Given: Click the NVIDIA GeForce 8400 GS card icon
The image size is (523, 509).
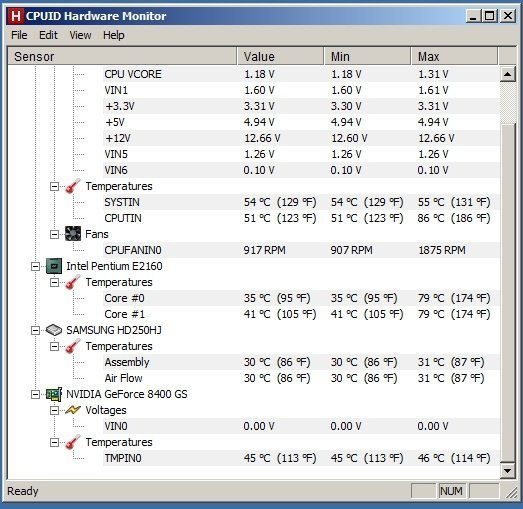Looking at the screenshot, I should (54, 394).
